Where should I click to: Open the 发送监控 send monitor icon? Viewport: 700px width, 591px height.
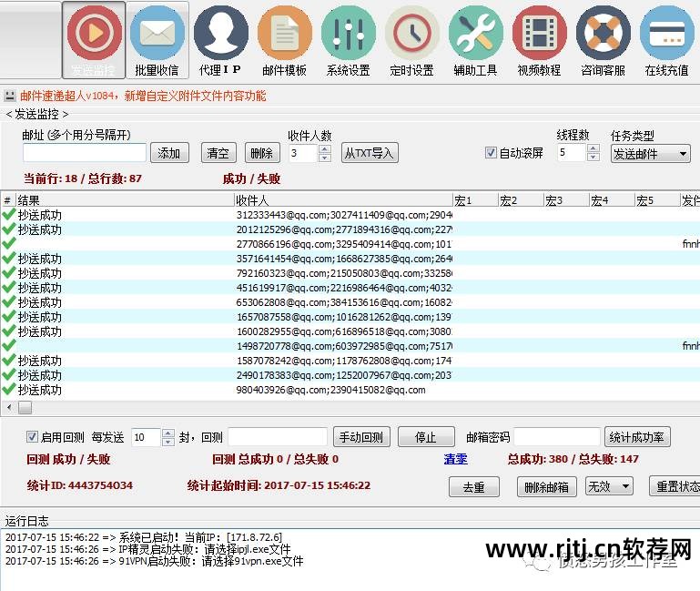pos(94,40)
